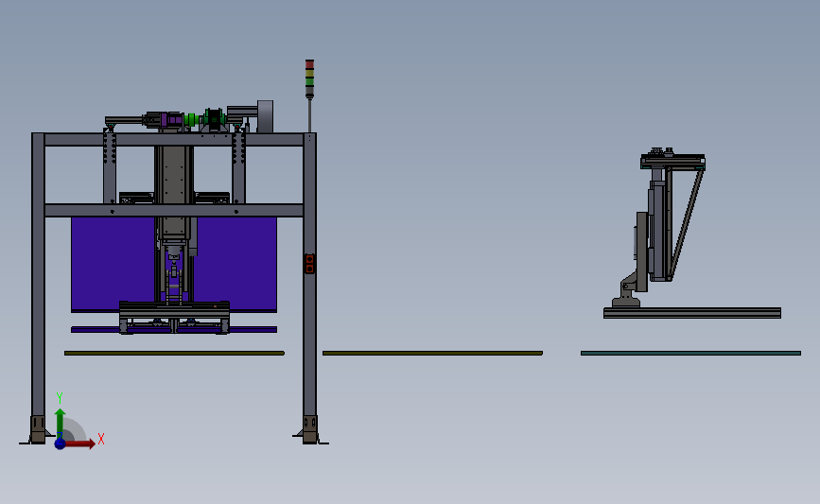The height and width of the screenshot is (504, 820).
Task: Select the left vertical leg of gantry frame
Action: point(38,274)
